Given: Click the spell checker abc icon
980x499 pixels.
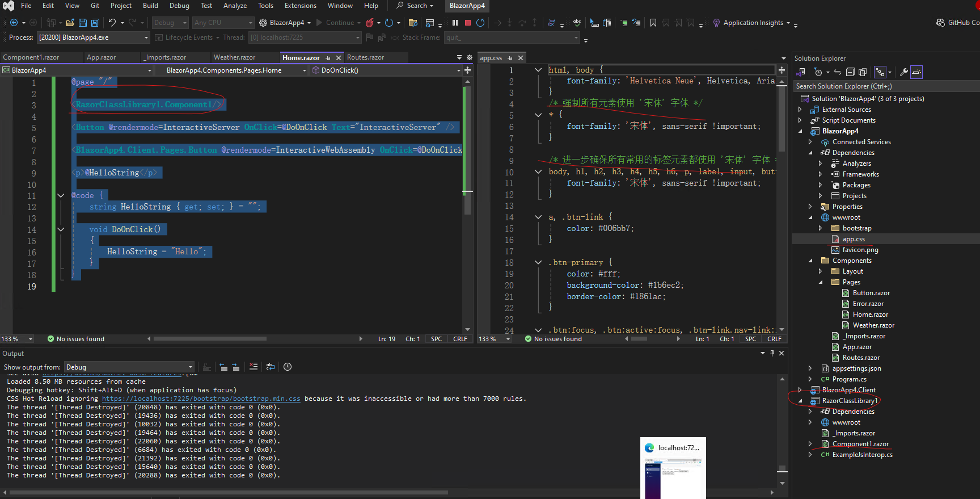Looking at the screenshot, I should (577, 23).
